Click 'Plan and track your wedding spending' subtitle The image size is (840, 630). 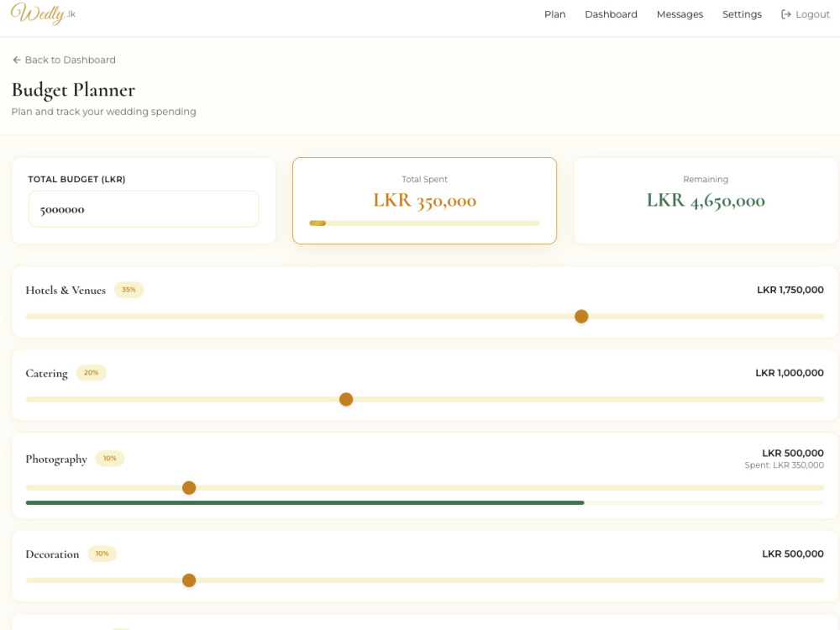click(104, 112)
